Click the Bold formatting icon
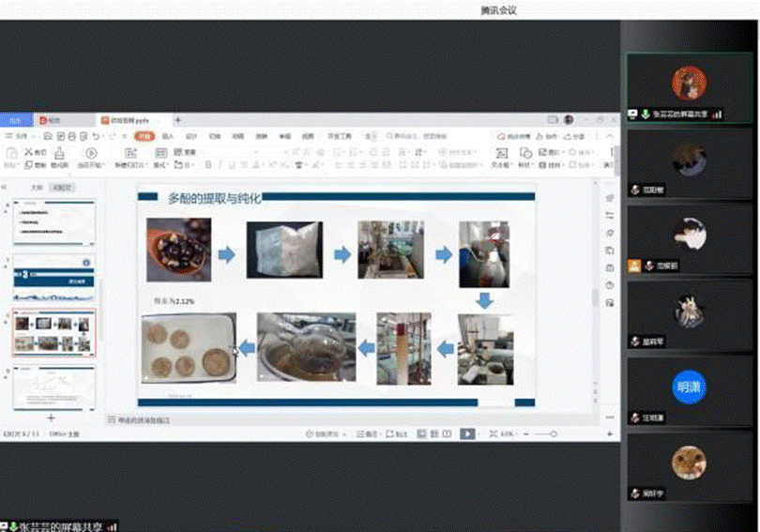 208,165
